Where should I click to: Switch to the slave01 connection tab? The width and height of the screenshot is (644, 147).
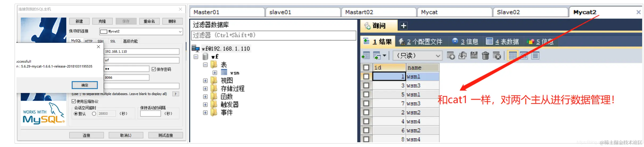pyautogui.click(x=303, y=12)
